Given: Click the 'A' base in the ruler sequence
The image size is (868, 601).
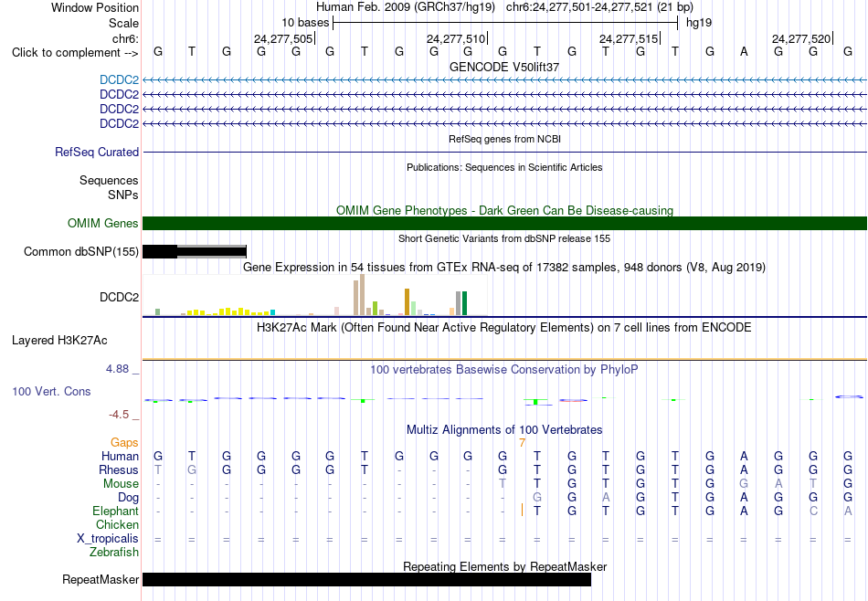Looking at the screenshot, I should point(744,51).
